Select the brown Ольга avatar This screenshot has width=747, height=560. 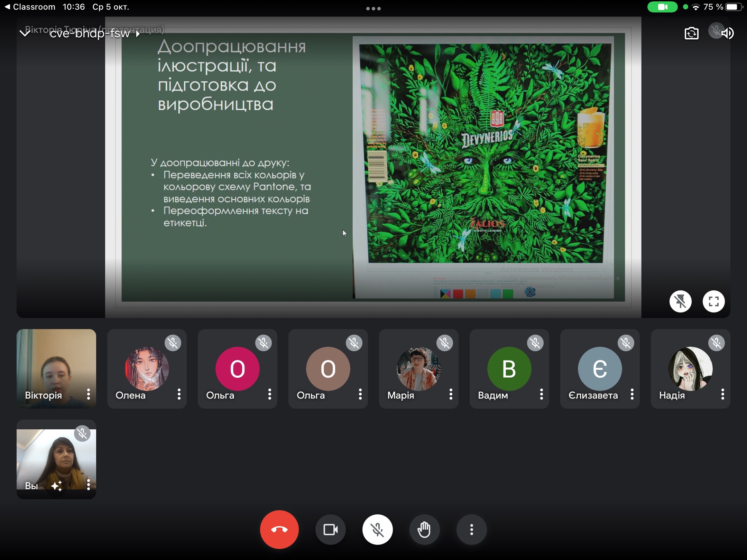[328, 368]
